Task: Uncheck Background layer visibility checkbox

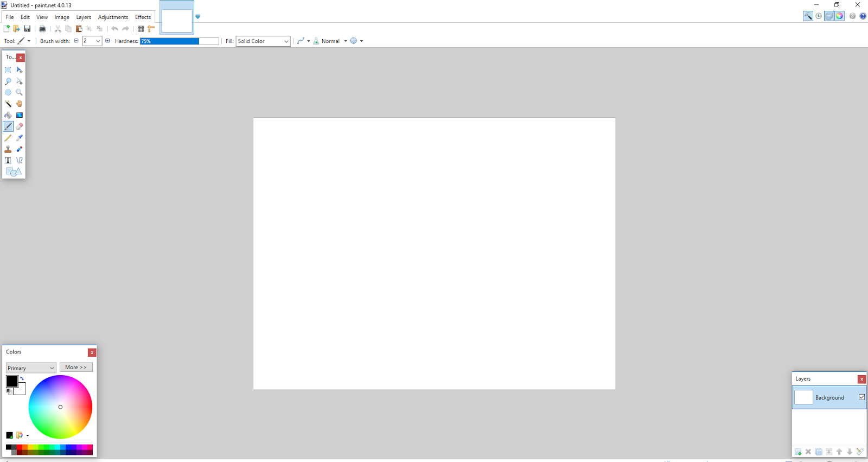Action: pos(861,397)
